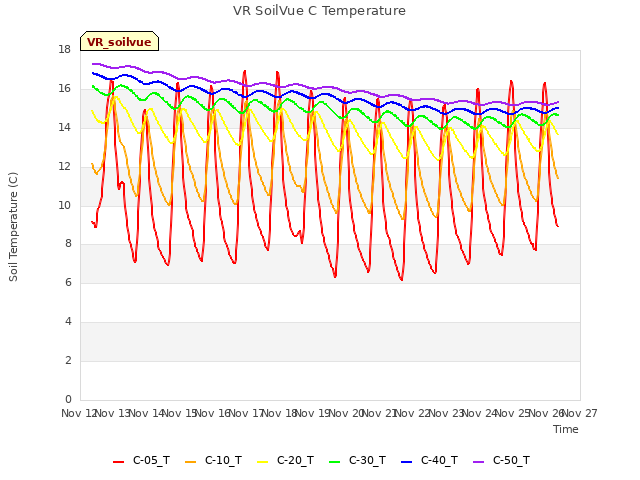The width and height of the screenshot is (640, 480).
Task: Click the blue C-40_T legend color line
Action: pyautogui.click(x=407, y=462)
